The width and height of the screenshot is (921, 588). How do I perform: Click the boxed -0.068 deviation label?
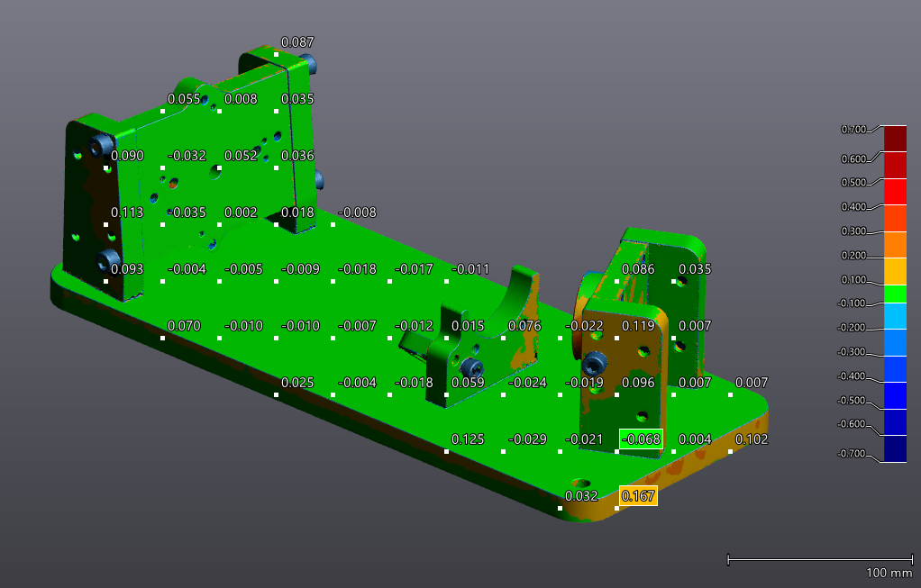641,439
